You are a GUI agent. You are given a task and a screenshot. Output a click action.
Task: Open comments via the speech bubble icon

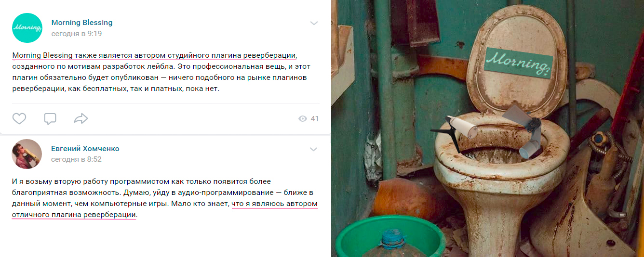[x=50, y=118]
